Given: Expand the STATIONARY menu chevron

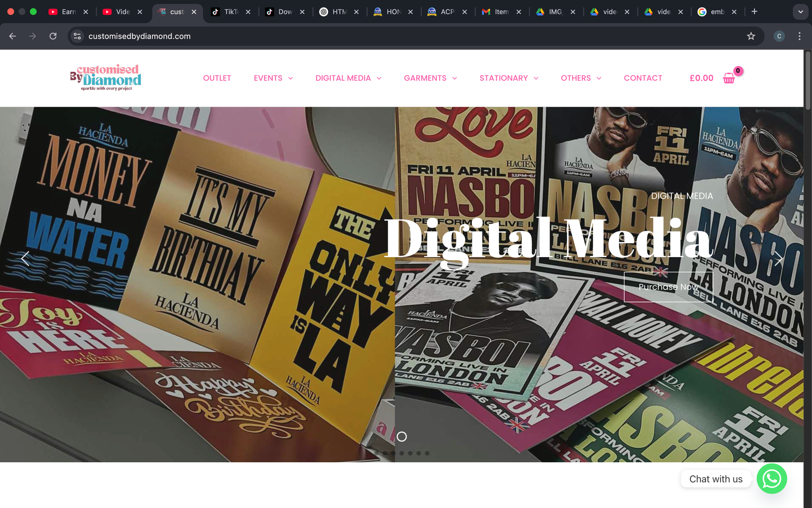Looking at the screenshot, I should (x=537, y=78).
